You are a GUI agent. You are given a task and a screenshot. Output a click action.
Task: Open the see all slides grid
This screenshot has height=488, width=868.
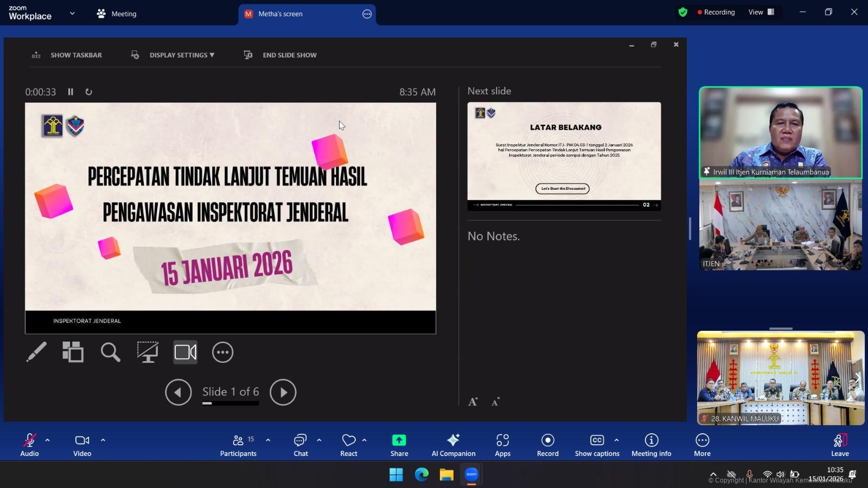(73, 352)
